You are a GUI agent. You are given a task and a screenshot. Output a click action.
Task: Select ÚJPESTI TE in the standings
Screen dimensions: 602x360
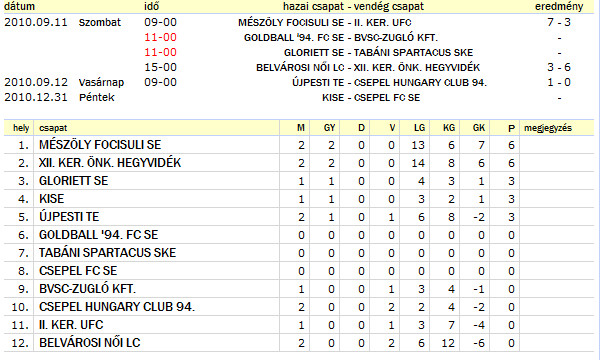[69, 217]
